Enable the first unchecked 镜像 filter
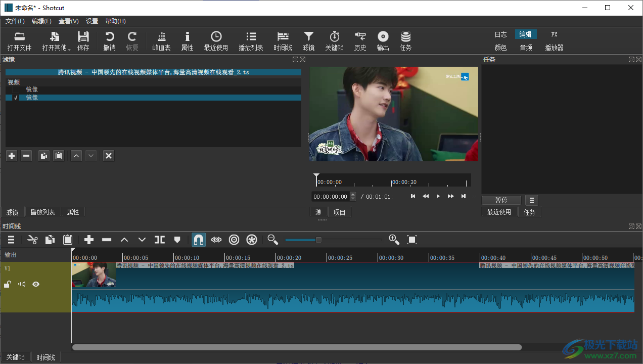 click(x=16, y=89)
